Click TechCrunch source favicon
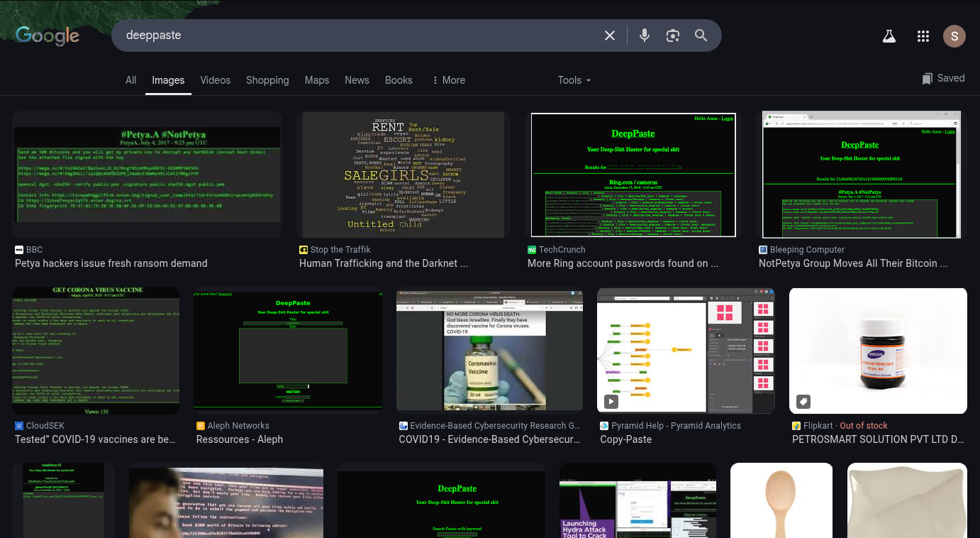The width and height of the screenshot is (980, 538). point(532,250)
